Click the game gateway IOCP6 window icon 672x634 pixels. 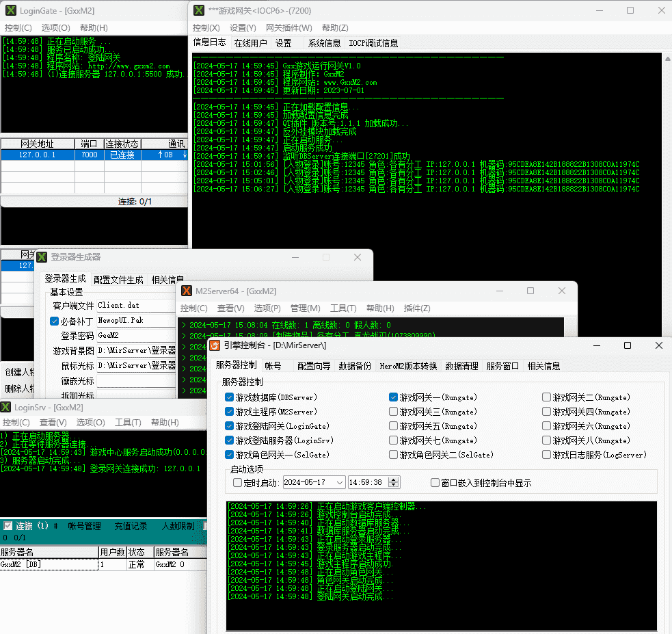(x=199, y=10)
